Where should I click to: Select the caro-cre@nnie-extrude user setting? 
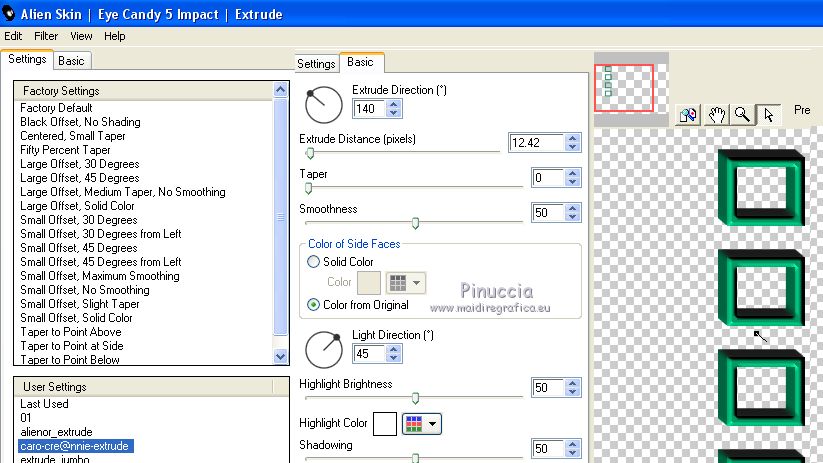tap(76, 446)
